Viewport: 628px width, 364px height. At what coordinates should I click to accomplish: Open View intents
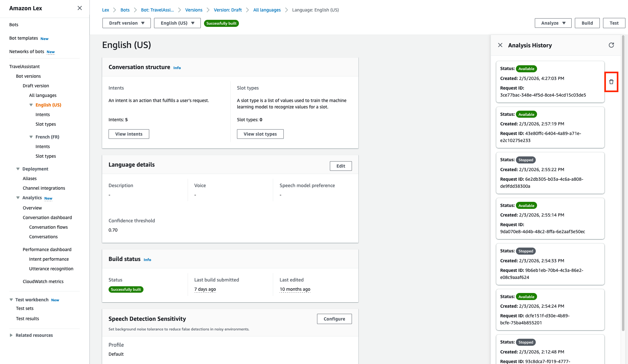coord(129,134)
